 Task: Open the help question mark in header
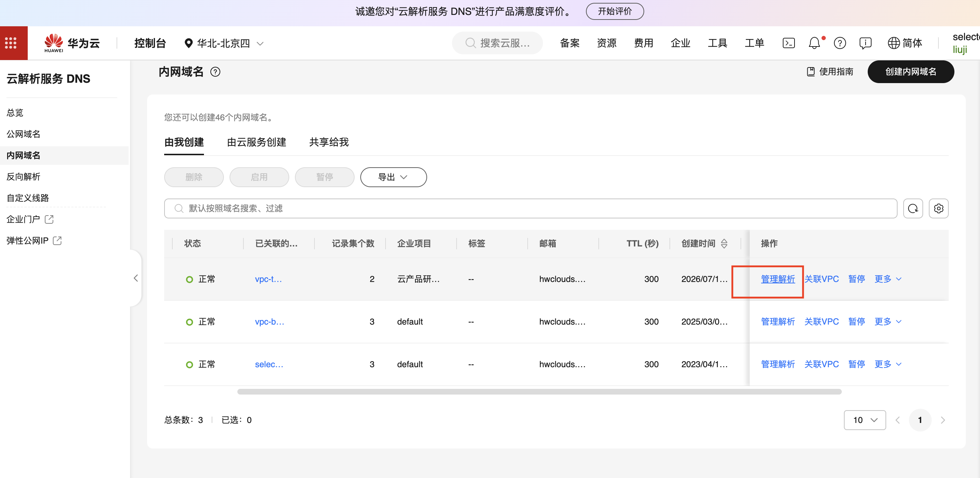pyautogui.click(x=840, y=43)
